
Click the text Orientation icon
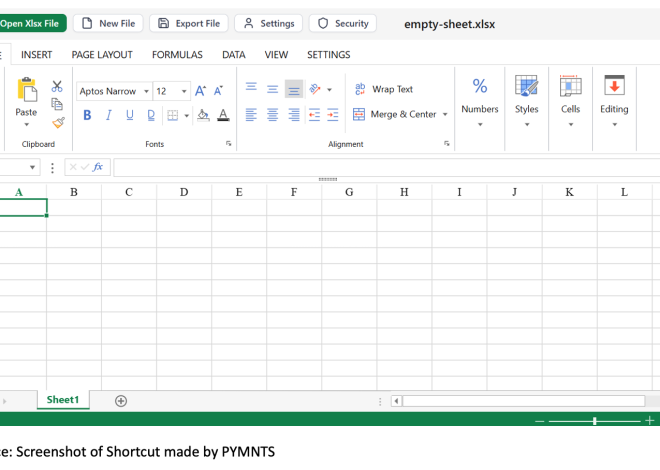coord(315,89)
